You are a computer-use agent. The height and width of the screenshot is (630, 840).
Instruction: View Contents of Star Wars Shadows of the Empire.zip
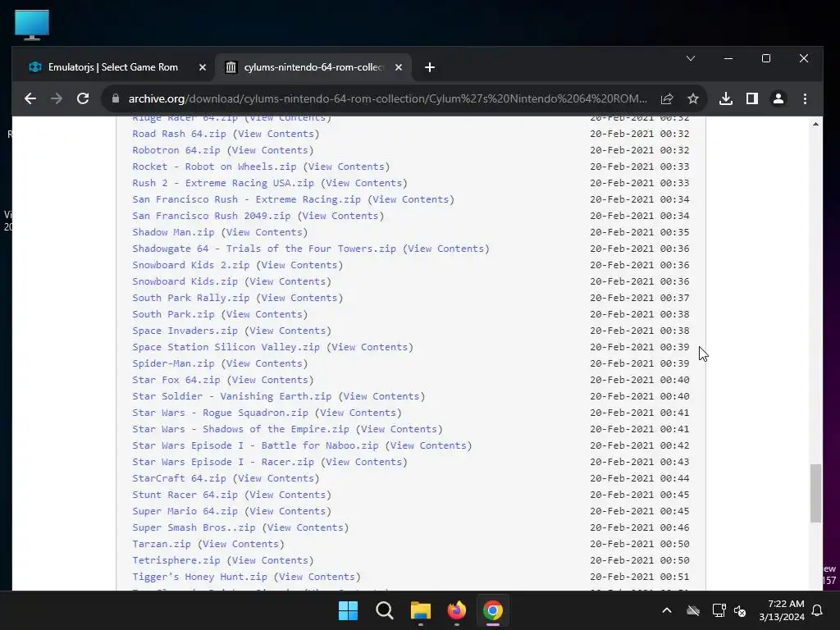click(x=399, y=429)
